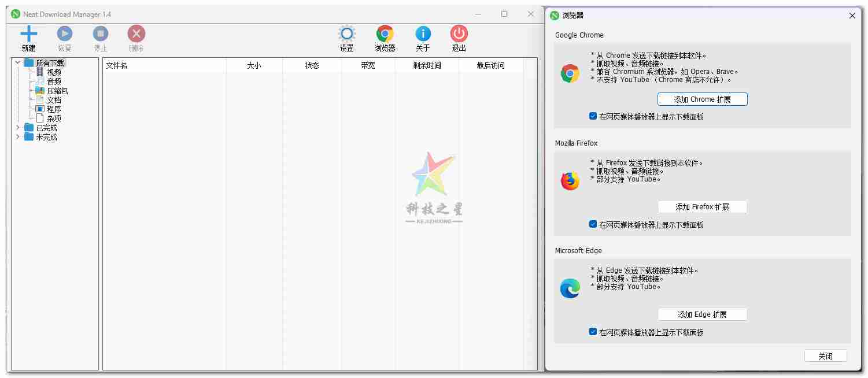Select the 恢复 (Resume) toolbar icon
This screenshot has height=378, width=868.
pyautogui.click(x=64, y=34)
